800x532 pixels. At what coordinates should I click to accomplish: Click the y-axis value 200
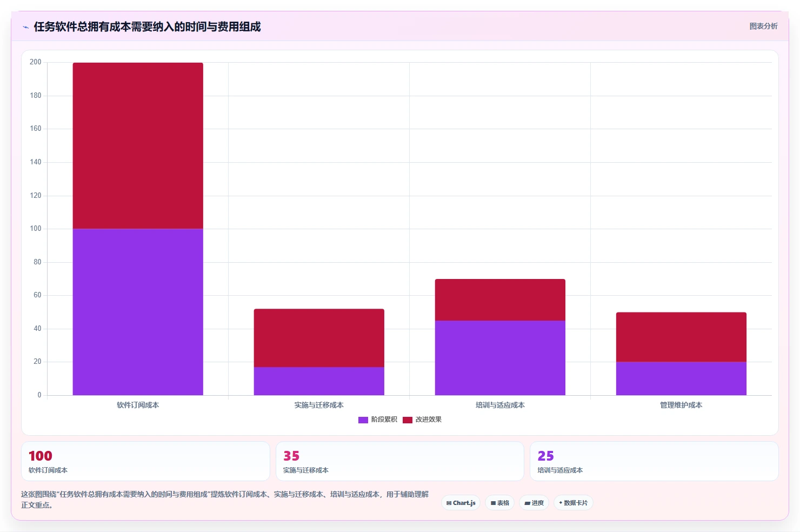point(36,62)
